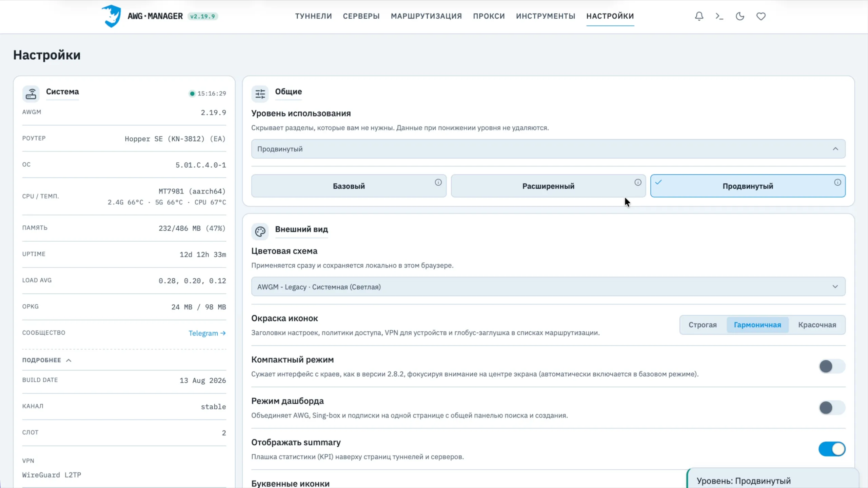Screen dimensions: 868x488
Task: Open the ИНСТРУМЕНТЫ tab
Action: (x=546, y=16)
